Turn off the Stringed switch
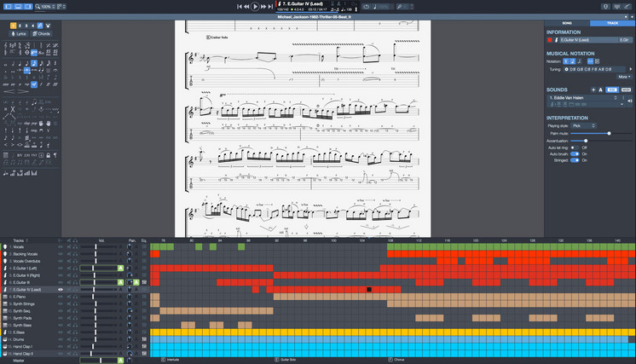 [574, 160]
